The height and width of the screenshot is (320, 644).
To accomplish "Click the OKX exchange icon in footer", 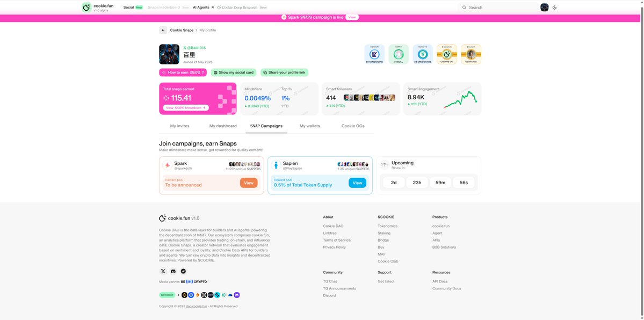I will pos(204,295).
